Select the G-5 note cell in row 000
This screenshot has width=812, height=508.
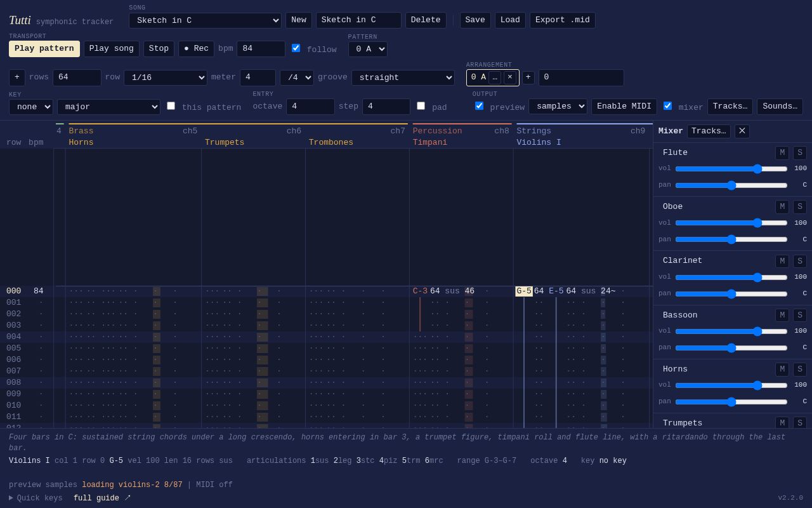point(524,291)
